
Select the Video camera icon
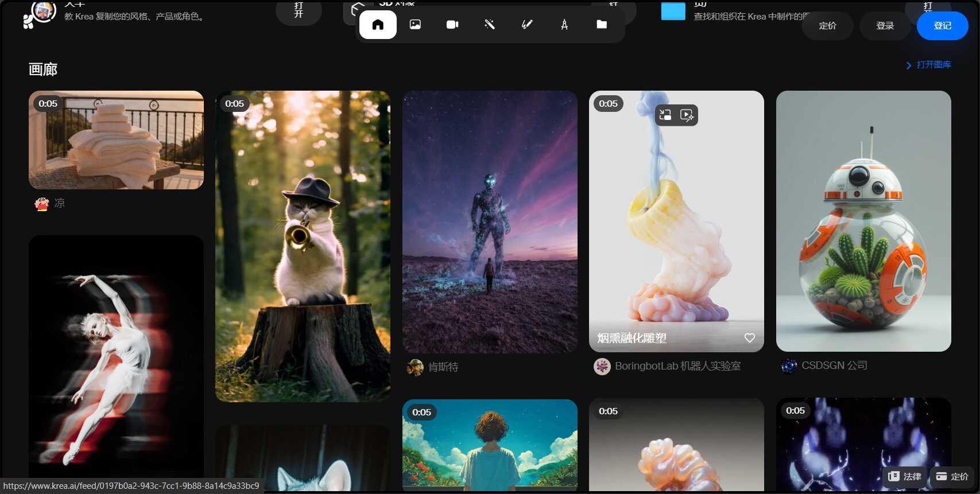point(452,25)
